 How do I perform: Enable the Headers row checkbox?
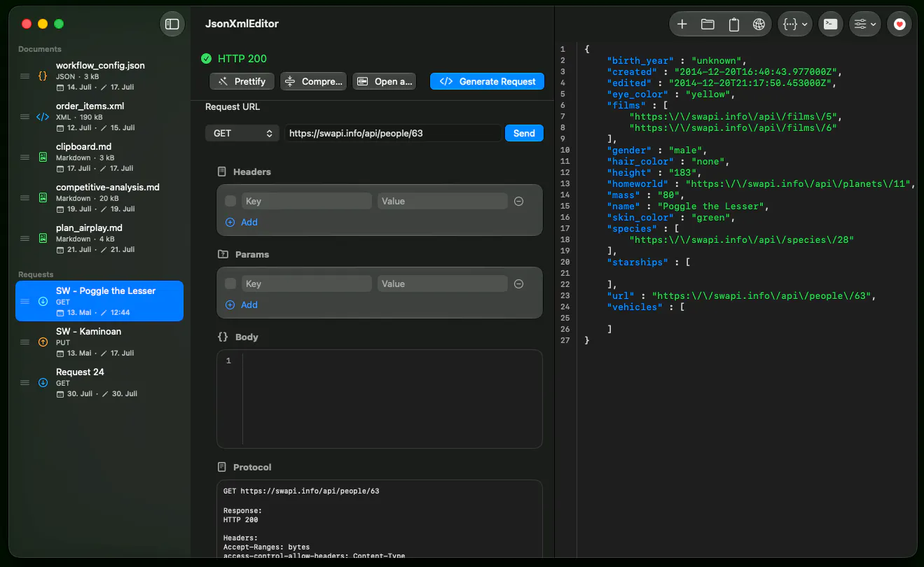(x=230, y=201)
